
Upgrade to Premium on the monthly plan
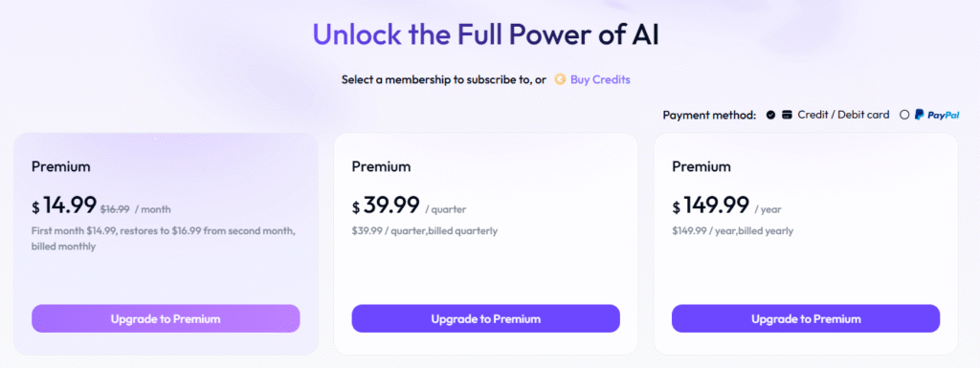click(166, 318)
